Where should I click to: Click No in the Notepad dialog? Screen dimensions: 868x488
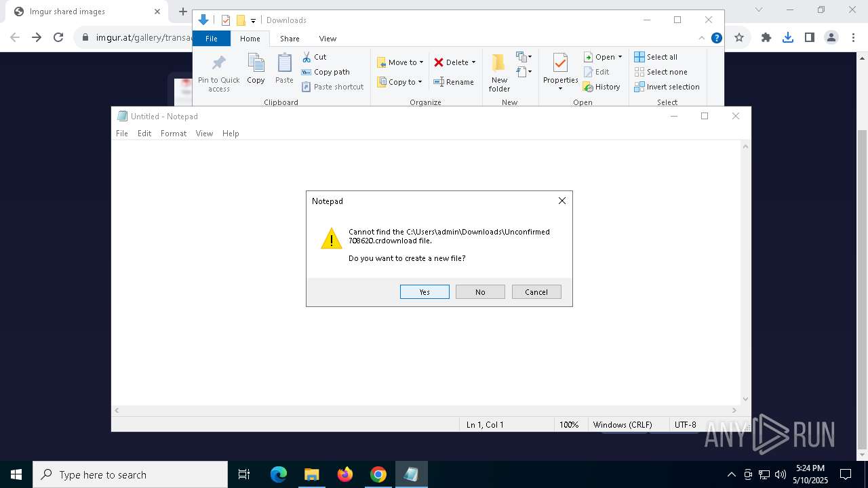[480, 291]
